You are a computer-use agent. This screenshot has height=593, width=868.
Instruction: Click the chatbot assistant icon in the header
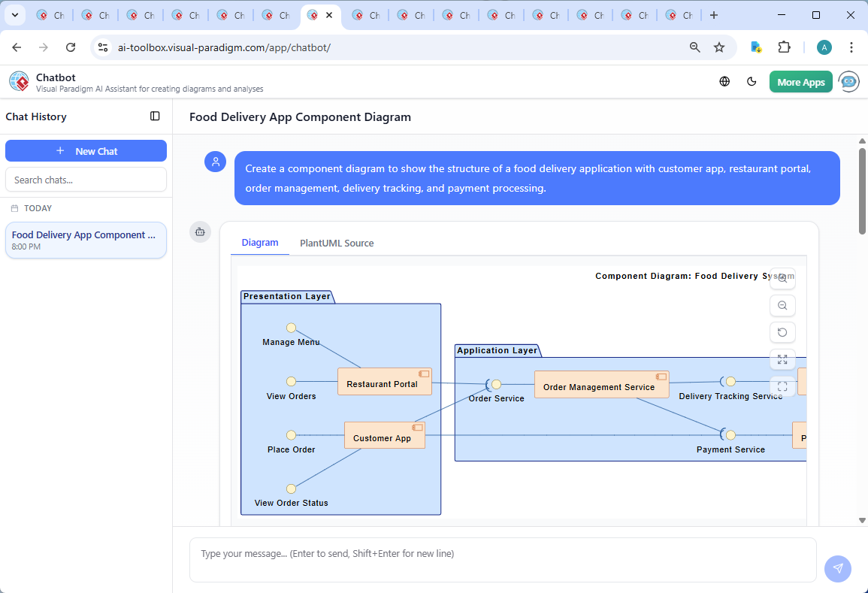[x=848, y=81]
